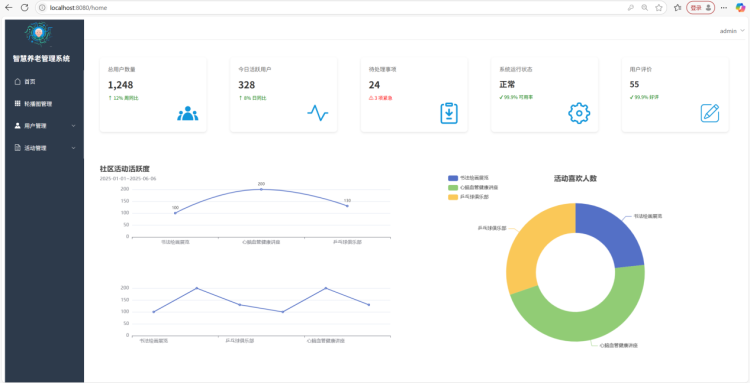Click the 待处理事项 card title

383,69
